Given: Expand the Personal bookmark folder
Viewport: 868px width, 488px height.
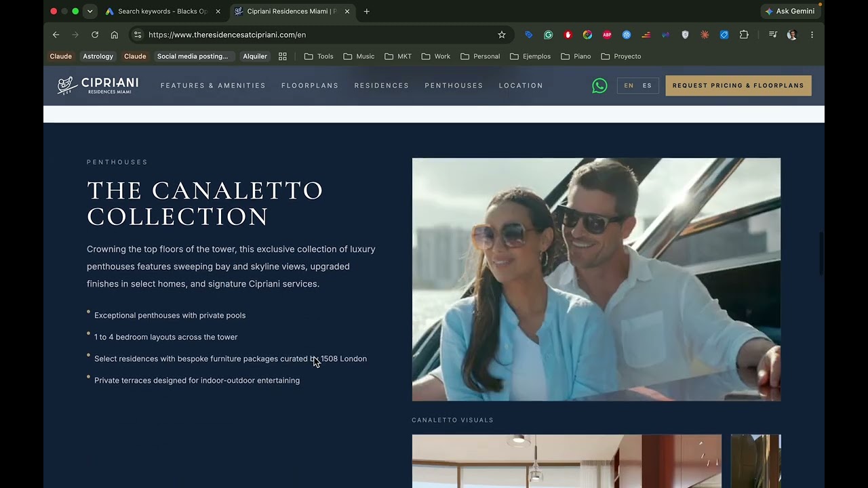Looking at the screenshot, I should [480, 56].
